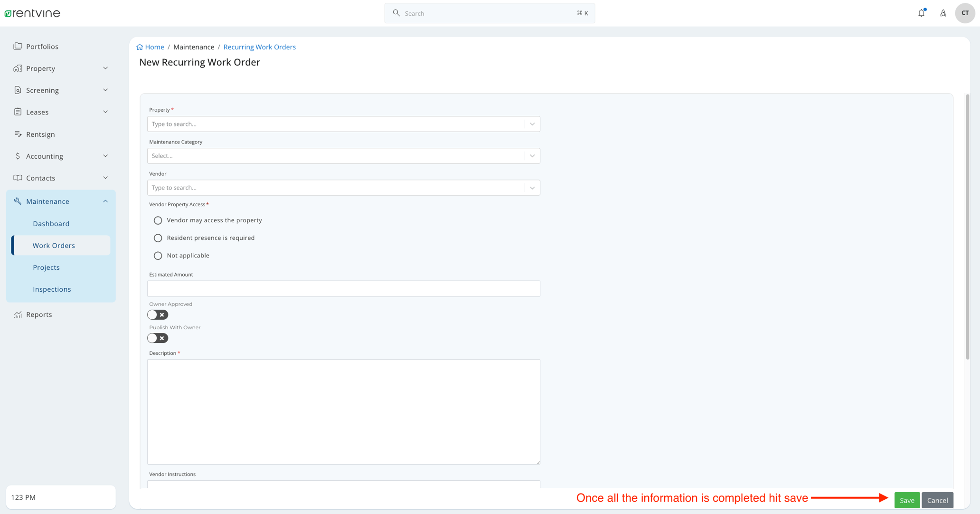Select the Maintenance wrench icon
Viewport: 980px width, 514px height.
[x=18, y=201]
